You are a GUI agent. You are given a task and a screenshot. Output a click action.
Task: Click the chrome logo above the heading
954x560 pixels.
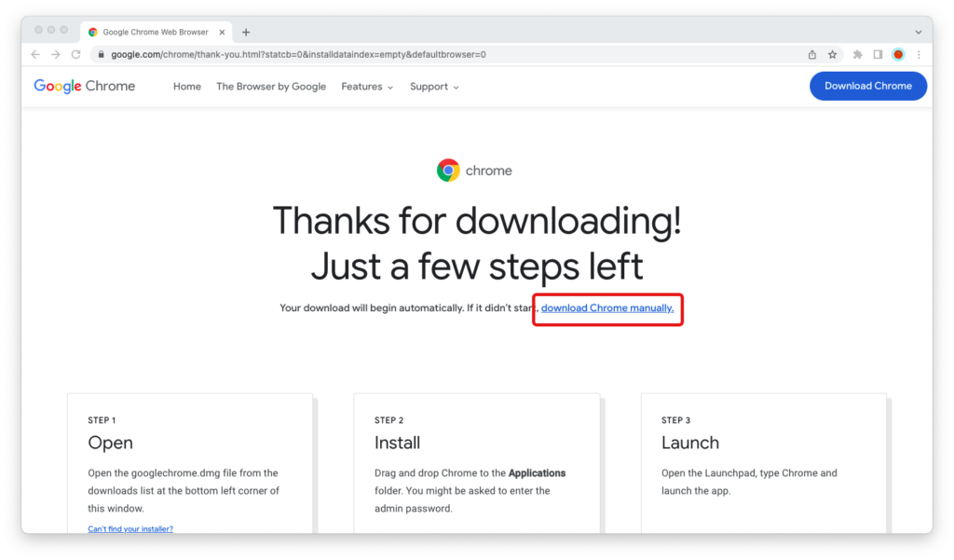pos(474,171)
